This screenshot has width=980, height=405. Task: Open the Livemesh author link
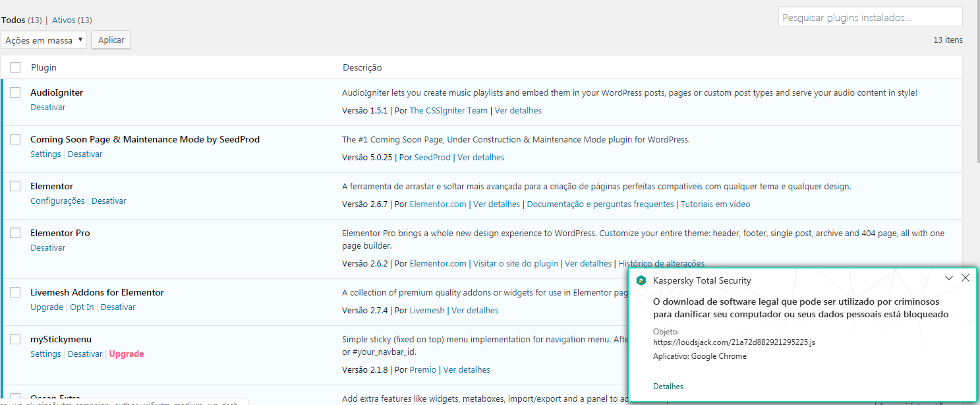[427, 311]
